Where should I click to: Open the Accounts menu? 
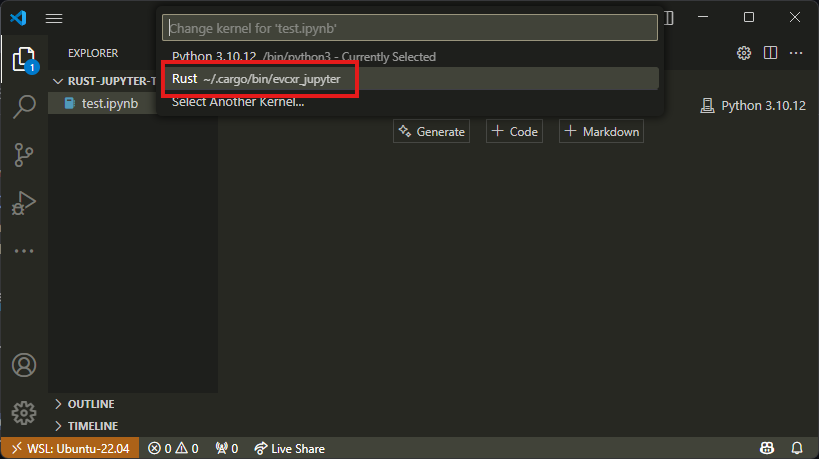click(x=24, y=364)
